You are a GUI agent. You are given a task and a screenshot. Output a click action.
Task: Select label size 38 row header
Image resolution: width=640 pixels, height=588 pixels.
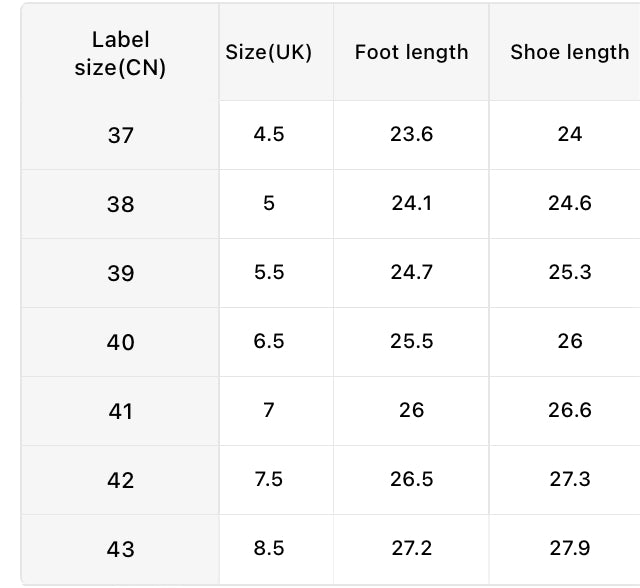[x=120, y=204]
